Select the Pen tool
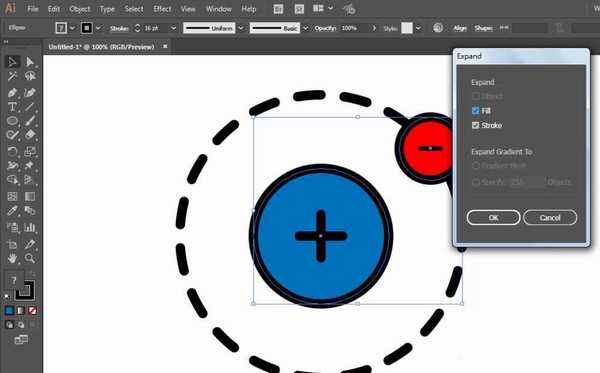Screen dimensions: 600x373 coord(12,93)
